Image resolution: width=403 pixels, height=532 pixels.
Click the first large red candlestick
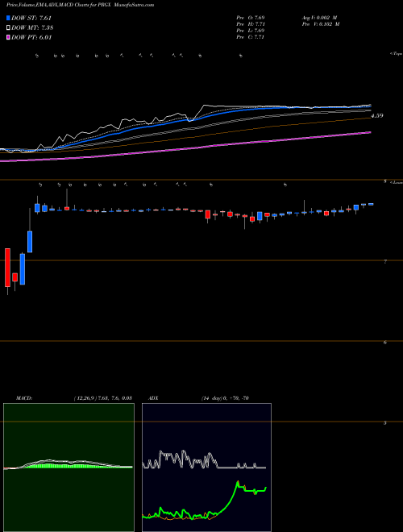coord(7,268)
